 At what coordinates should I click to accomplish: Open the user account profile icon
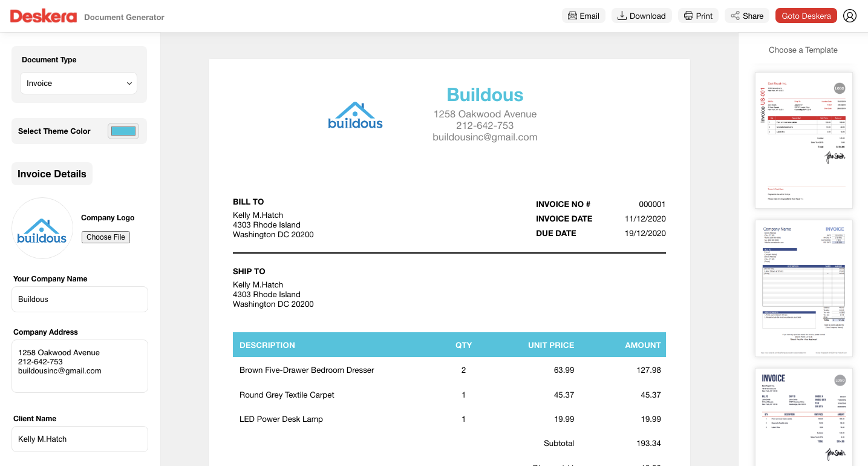(850, 16)
